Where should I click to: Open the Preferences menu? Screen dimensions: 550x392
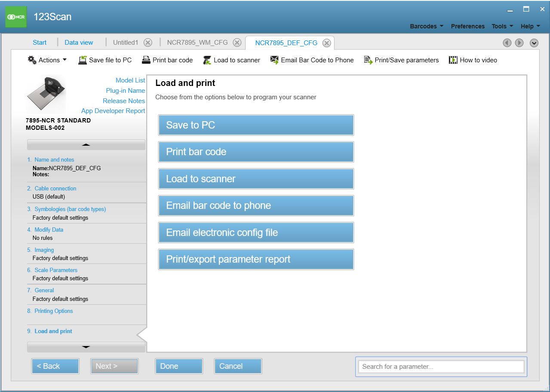pos(468,26)
